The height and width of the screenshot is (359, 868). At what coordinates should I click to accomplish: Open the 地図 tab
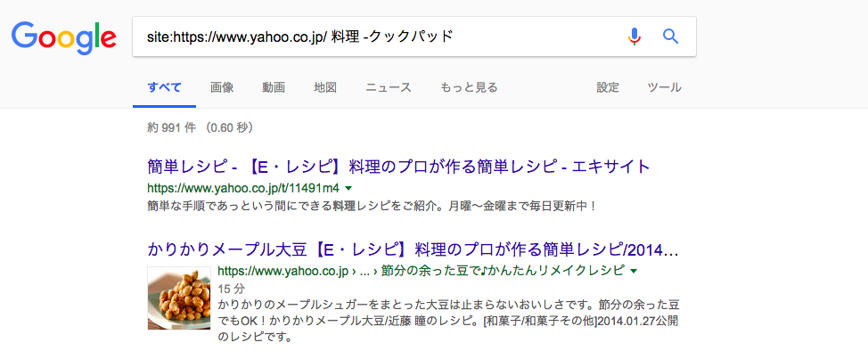(x=325, y=87)
